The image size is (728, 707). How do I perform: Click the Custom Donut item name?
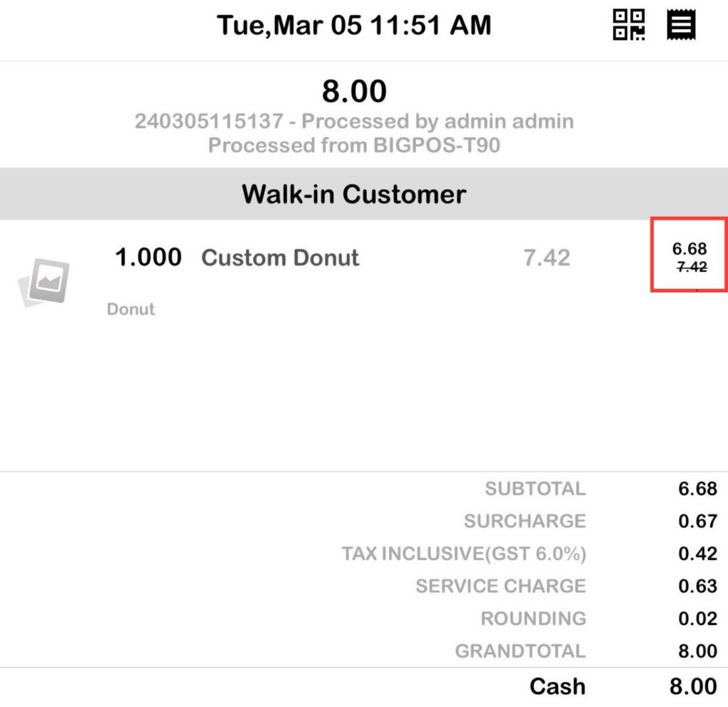point(280,258)
